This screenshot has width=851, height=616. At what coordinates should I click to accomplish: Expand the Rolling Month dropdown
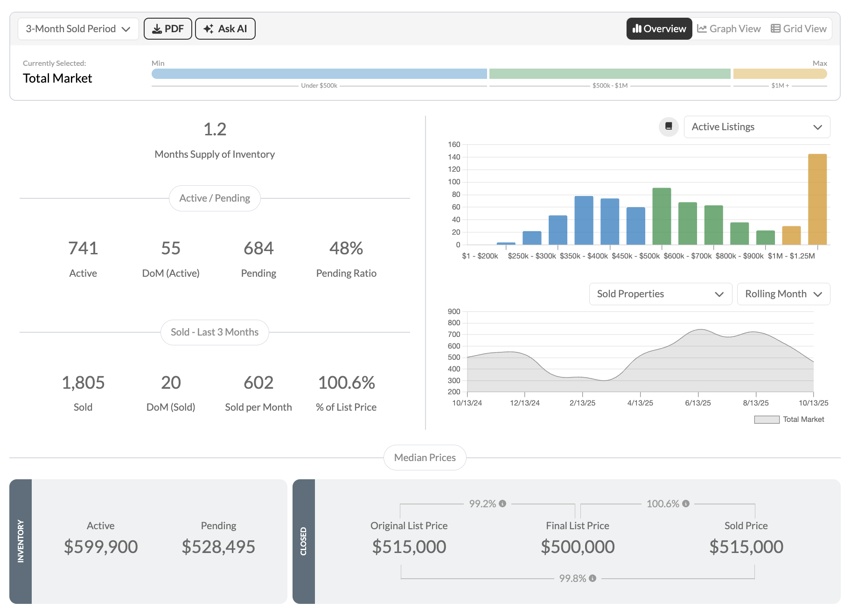coord(783,294)
